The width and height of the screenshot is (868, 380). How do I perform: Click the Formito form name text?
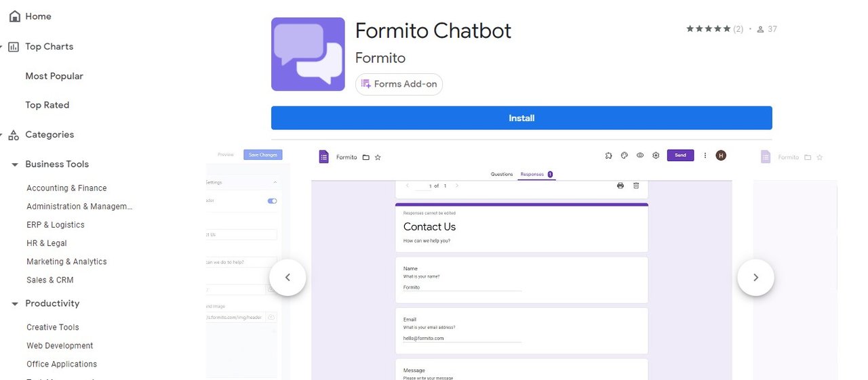click(x=347, y=157)
